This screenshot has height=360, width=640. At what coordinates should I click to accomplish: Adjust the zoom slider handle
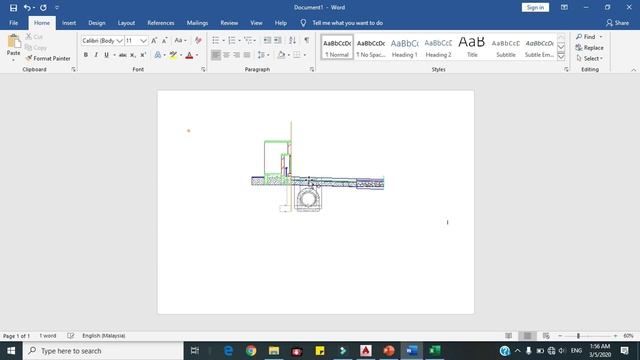click(x=578, y=336)
